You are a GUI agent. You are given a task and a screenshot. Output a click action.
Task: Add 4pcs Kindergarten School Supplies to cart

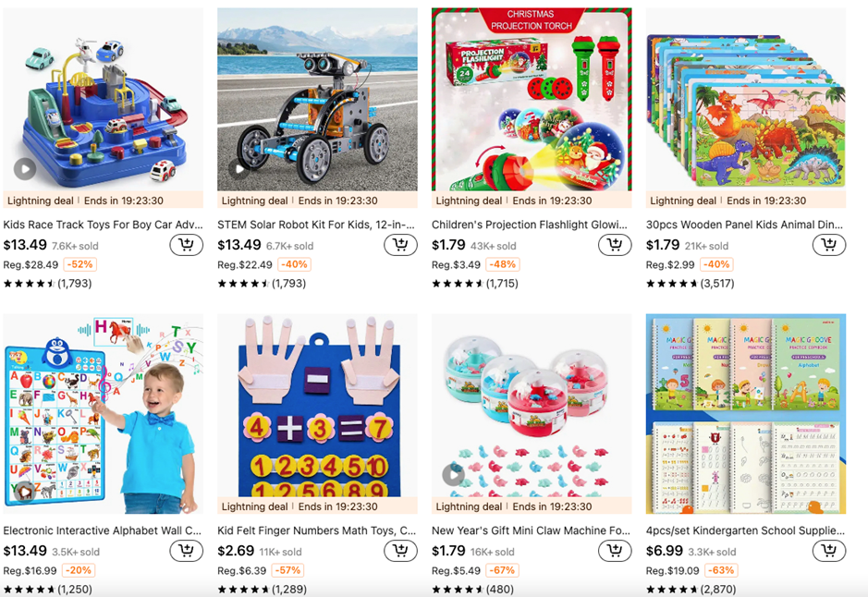(x=828, y=551)
